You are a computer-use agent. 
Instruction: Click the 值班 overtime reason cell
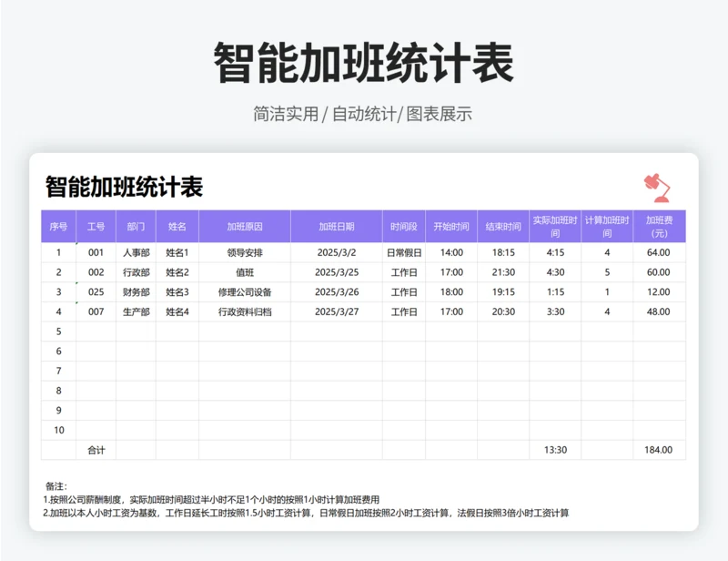click(245, 272)
